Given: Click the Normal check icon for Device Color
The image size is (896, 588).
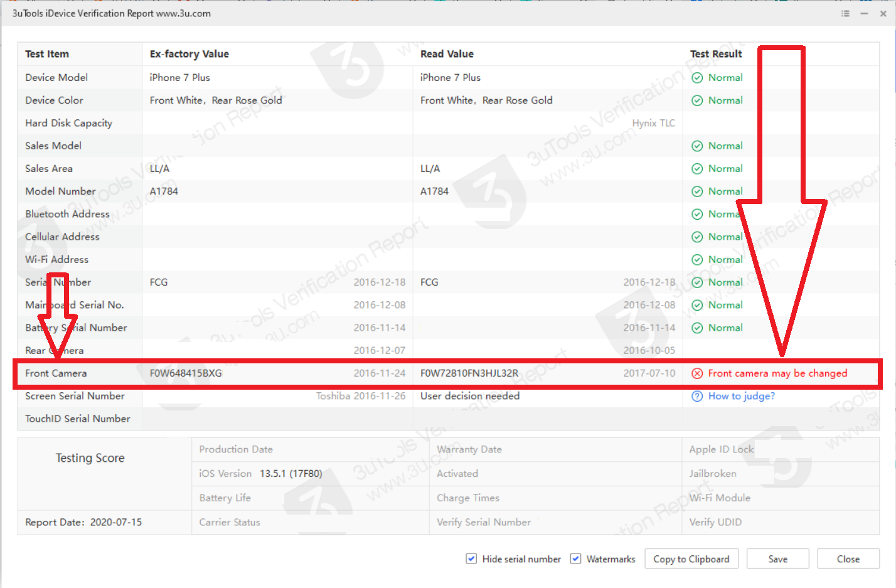Looking at the screenshot, I should pos(697,100).
